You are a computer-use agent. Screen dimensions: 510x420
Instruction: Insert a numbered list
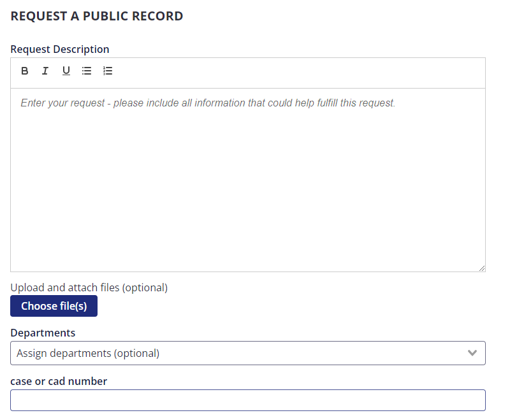click(108, 71)
